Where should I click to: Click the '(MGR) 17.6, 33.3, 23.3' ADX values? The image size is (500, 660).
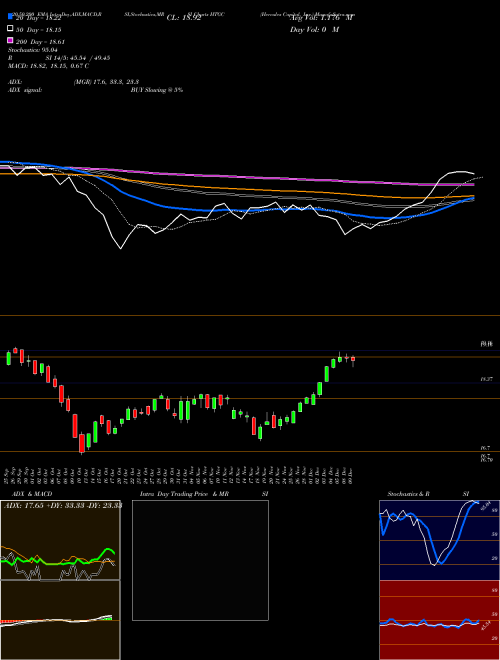point(106,82)
